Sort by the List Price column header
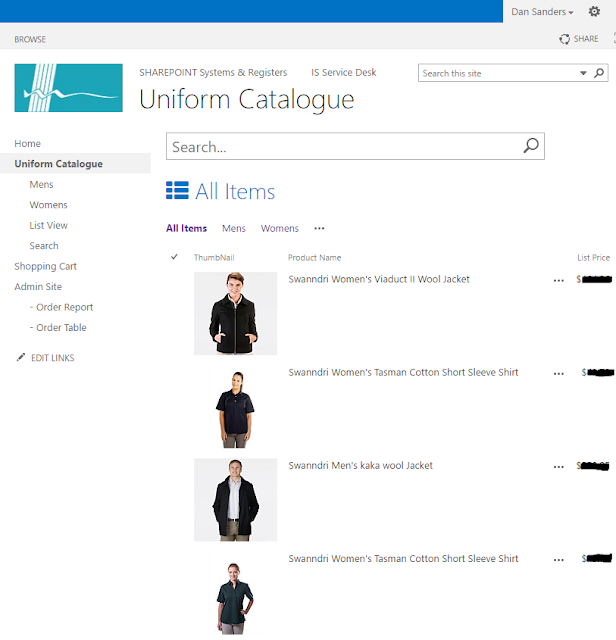616x640 pixels. (x=593, y=258)
